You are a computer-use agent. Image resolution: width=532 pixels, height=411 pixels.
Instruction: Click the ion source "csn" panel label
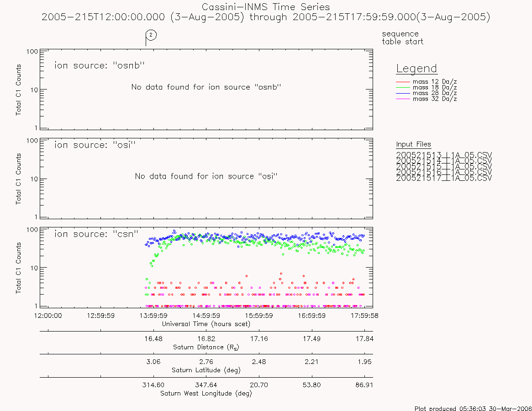tap(96, 234)
